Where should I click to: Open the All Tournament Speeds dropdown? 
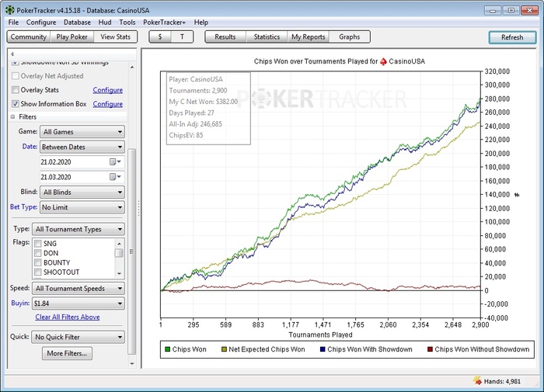(x=78, y=288)
